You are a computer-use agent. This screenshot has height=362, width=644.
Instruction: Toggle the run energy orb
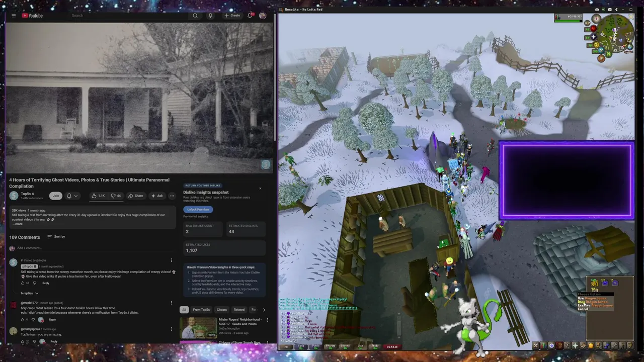click(x=596, y=45)
